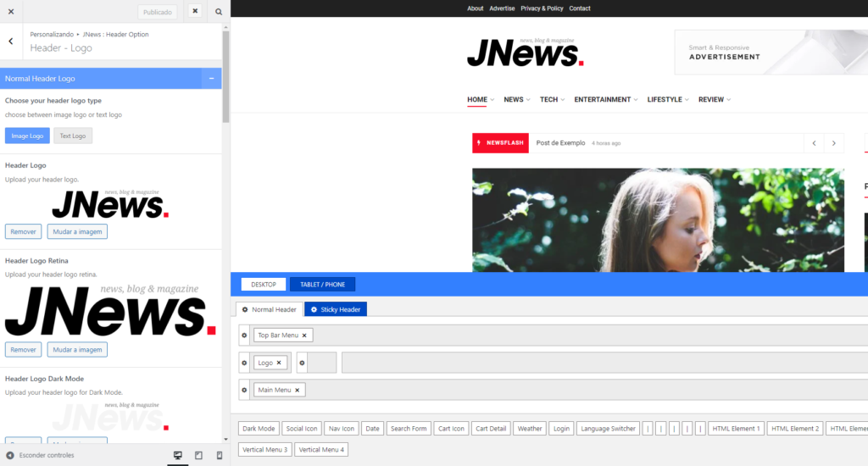868x466 pixels.
Task: Open the REVIEW menu dropdown
Action: coord(714,100)
